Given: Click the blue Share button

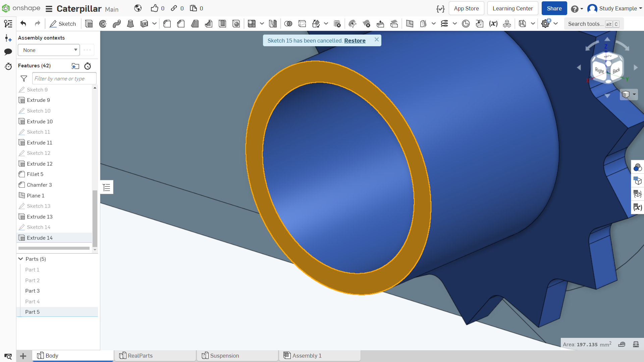Looking at the screenshot, I should (x=554, y=8).
